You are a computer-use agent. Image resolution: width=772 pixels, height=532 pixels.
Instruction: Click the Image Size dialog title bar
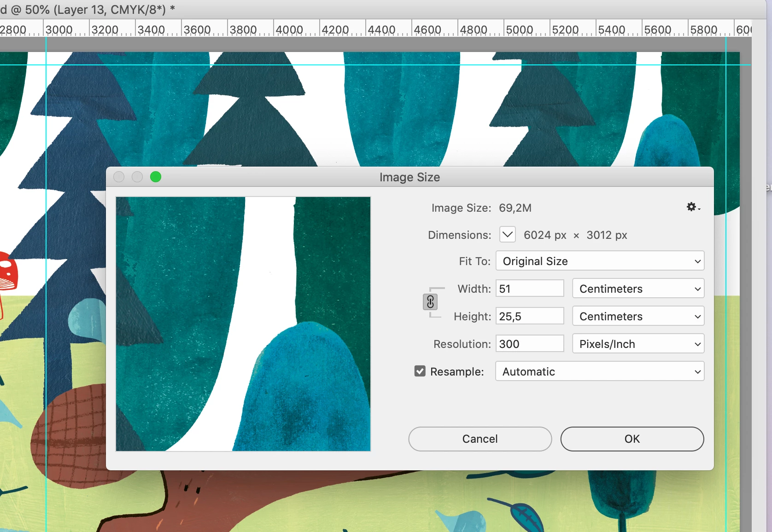click(410, 177)
